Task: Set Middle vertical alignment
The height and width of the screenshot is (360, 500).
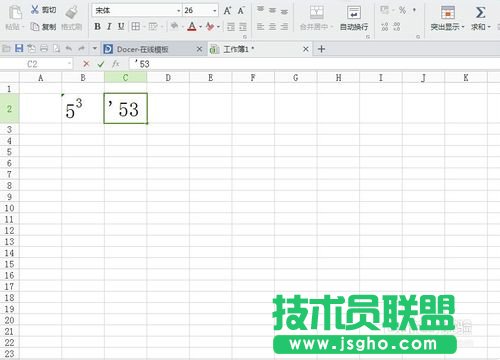Action: coord(272,10)
